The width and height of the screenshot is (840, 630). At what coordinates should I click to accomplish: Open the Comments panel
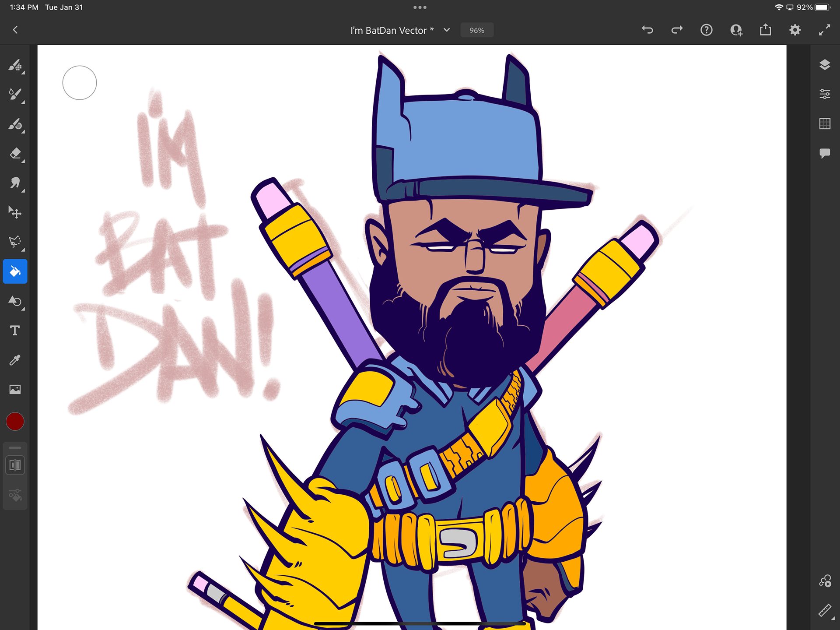coord(825,153)
